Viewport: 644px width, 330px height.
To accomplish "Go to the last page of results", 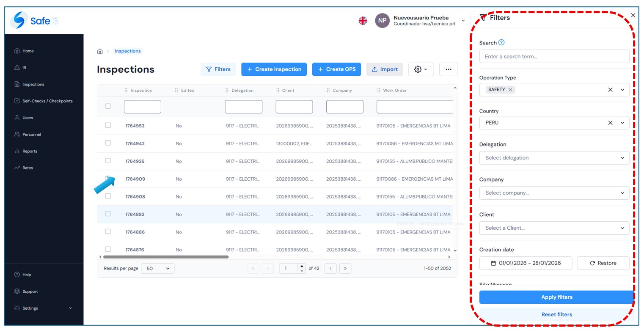I will 345,268.
